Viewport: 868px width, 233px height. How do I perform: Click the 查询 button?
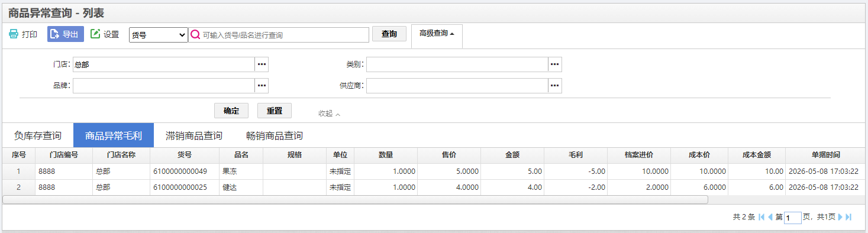(x=389, y=34)
